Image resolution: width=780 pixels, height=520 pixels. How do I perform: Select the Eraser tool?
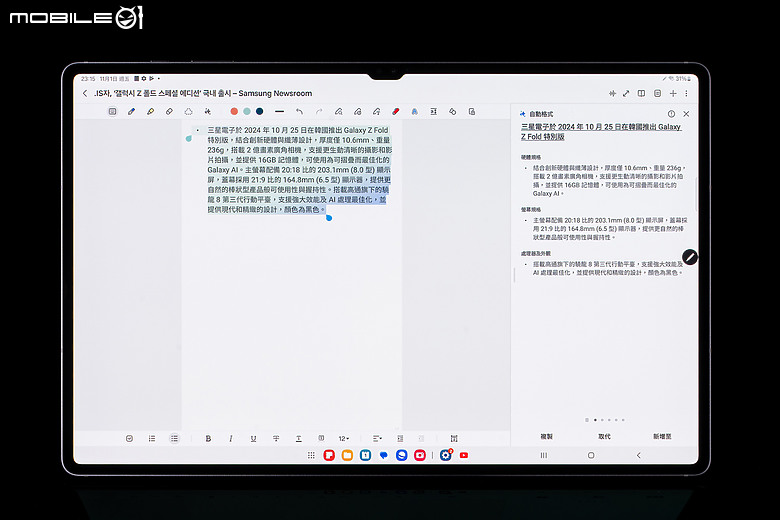169,111
